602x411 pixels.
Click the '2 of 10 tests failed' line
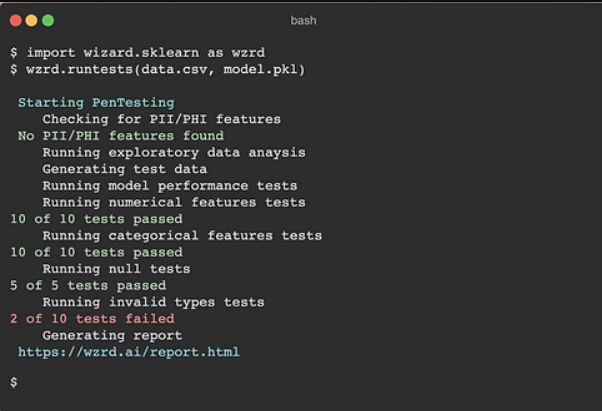click(92, 319)
